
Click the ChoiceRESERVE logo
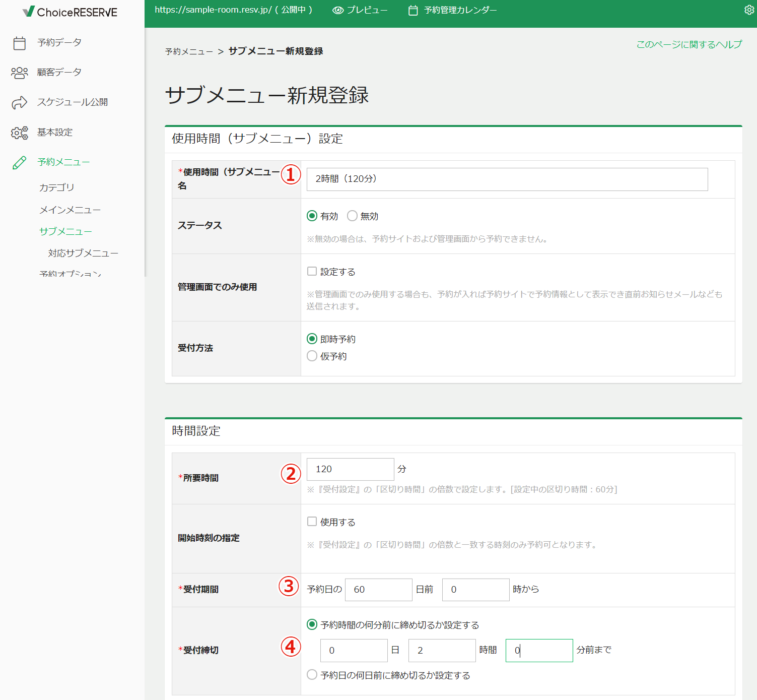coord(70,12)
